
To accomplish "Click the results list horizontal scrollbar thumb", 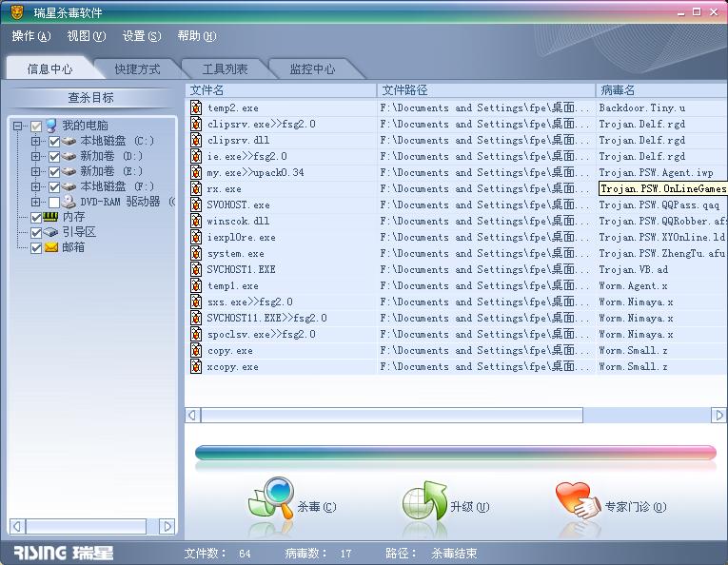I will pos(392,415).
